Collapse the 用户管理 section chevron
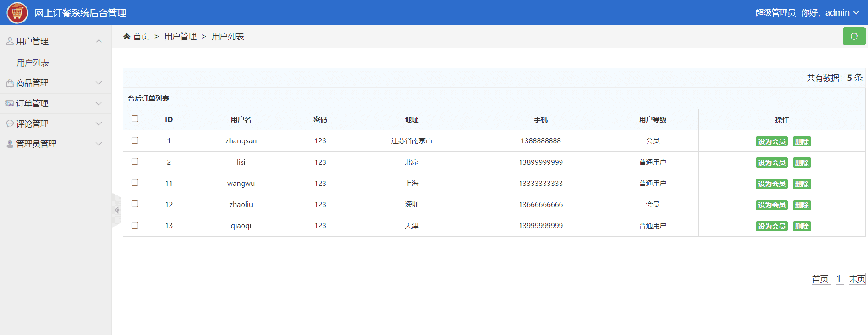 (x=99, y=41)
